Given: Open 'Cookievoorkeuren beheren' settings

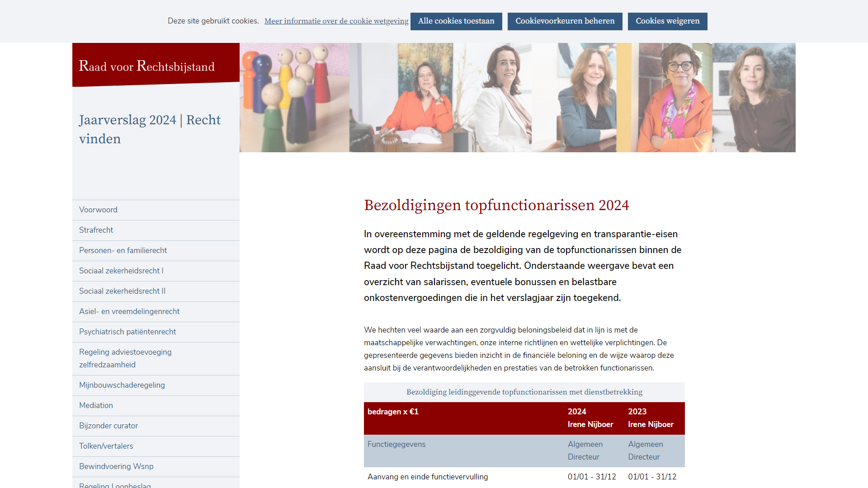Looking at the screenshot, I should point(565,21).
